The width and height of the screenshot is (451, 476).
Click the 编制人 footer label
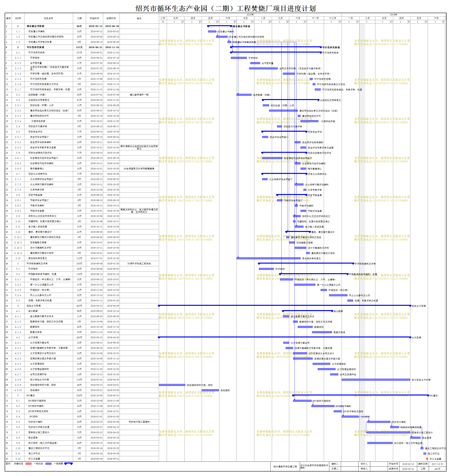click(x=335, y=464)
